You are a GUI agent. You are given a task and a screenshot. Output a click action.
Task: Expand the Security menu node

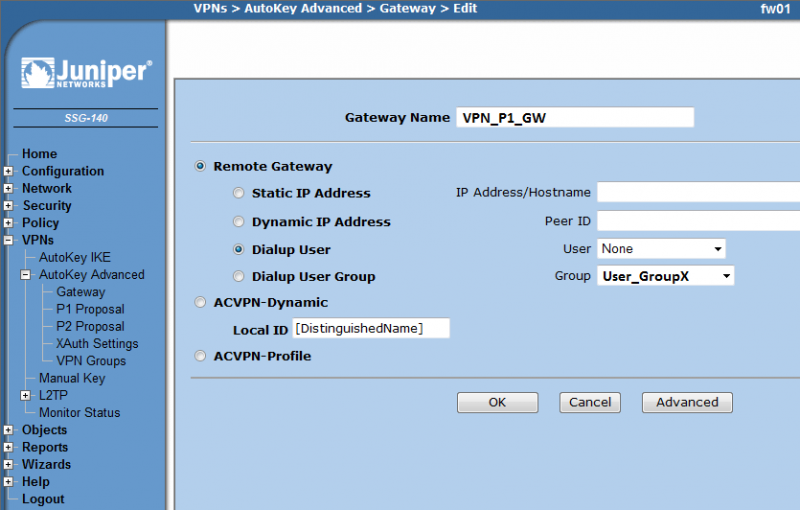(x=8, y=206)
